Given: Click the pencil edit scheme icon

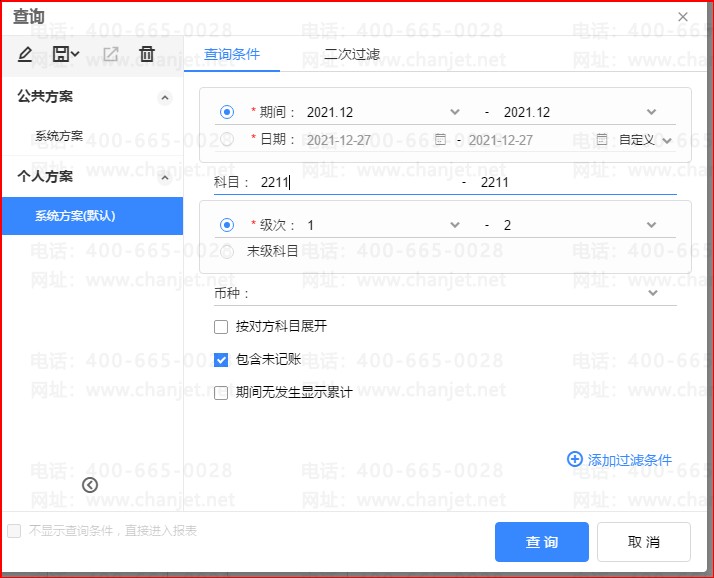Looking at the screenshot, I should coord(25,54).
